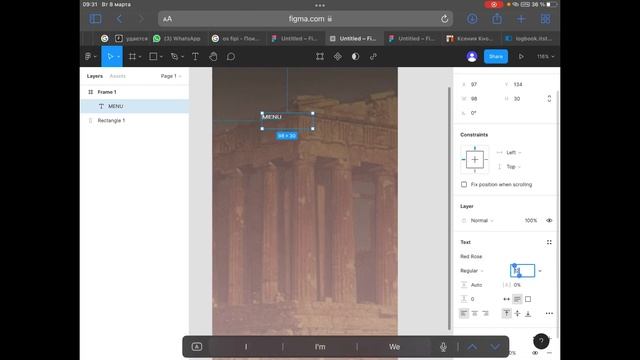The width and height of the screenshot is (640, 360).
Task: Align text center
Action: [x=475, y=313]
